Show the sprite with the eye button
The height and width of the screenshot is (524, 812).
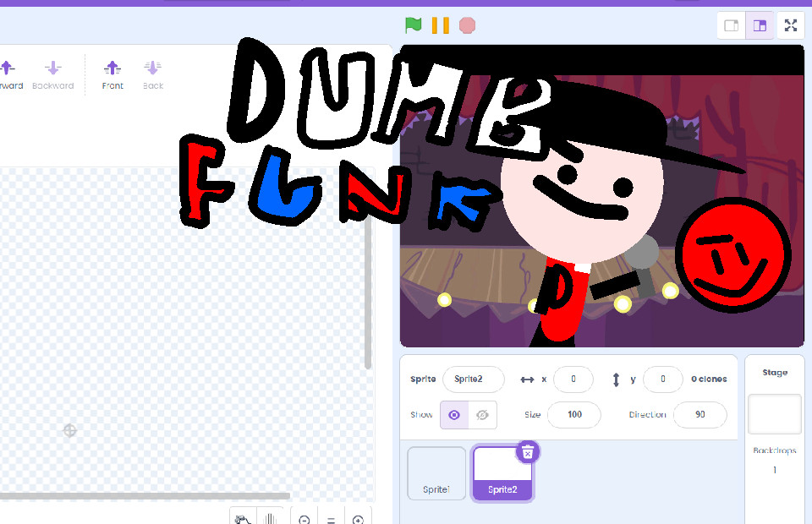click(454, 415)
